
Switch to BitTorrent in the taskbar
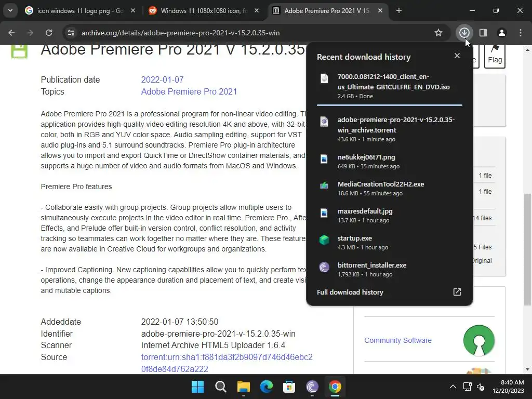312,387
